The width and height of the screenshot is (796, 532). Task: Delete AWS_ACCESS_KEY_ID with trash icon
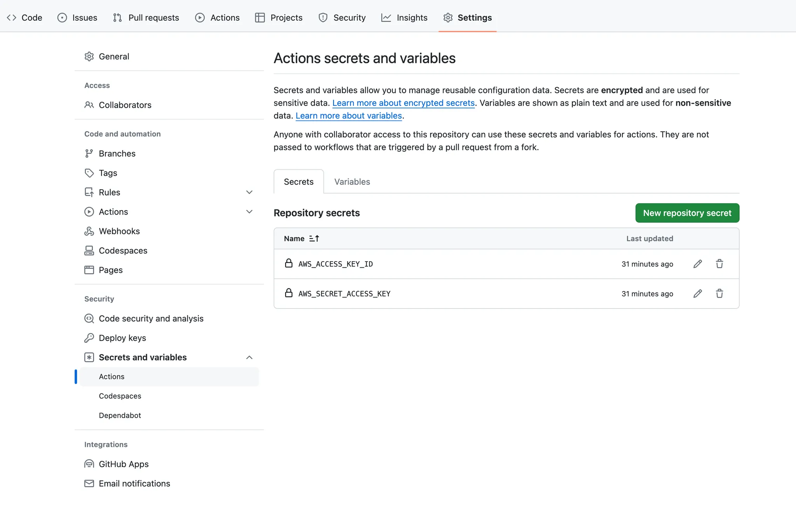tap(719, 264)
